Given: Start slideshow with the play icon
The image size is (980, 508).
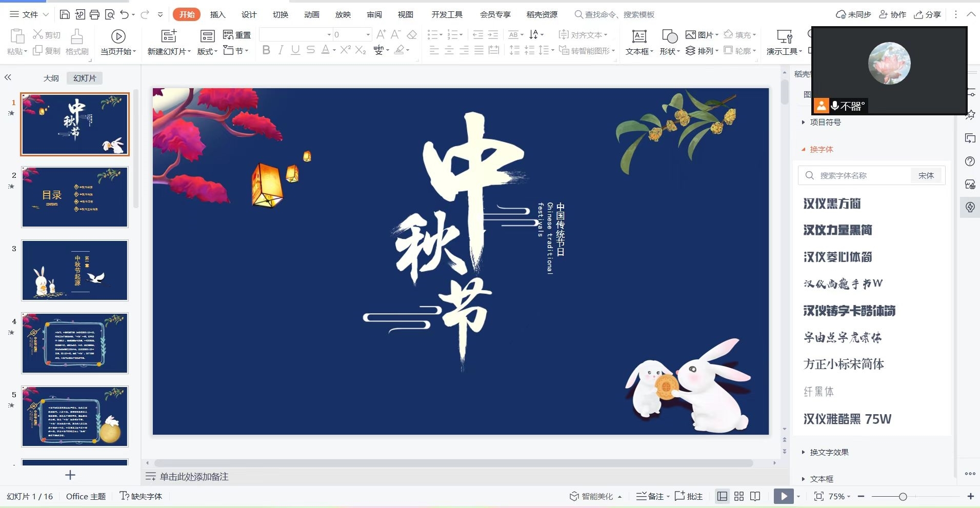Looking at the screenshot, I should tap(783, 496).
